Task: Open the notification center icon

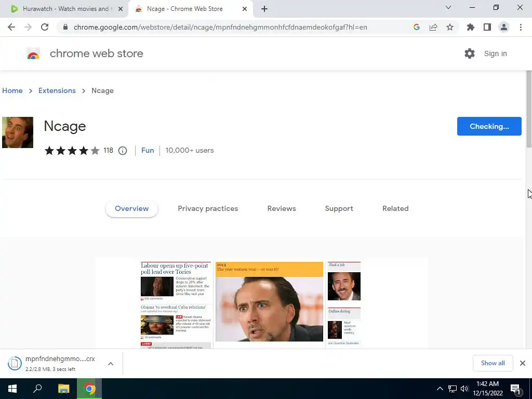Action: [x=515, y=389]
